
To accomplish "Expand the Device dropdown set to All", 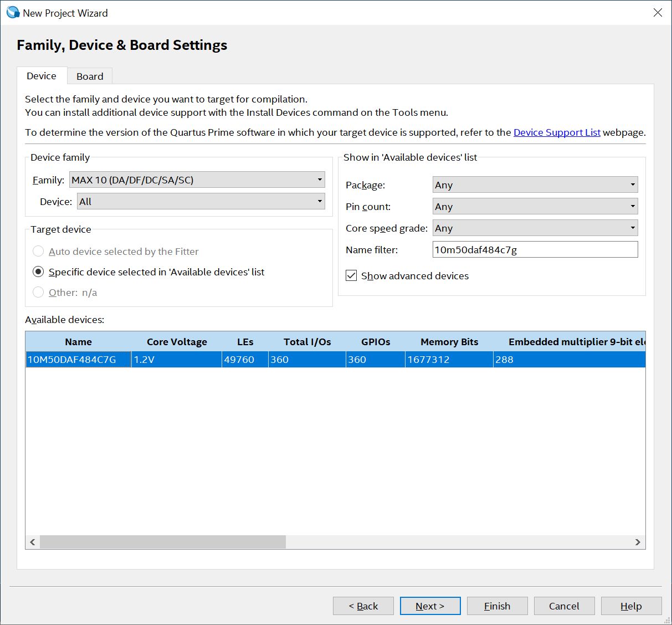I will coord(201,202).
